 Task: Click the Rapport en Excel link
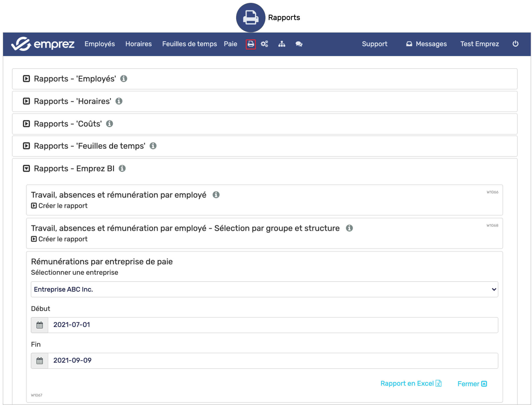[411, 384]
